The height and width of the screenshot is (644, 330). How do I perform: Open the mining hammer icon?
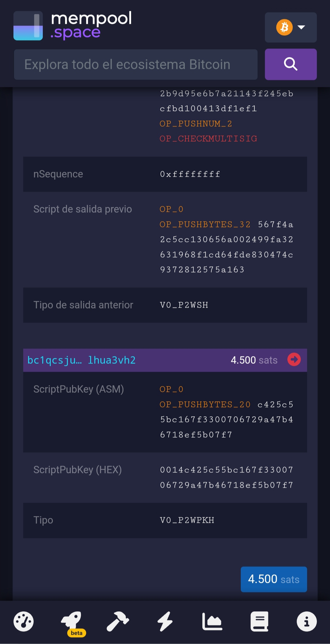tap(118, 621)
